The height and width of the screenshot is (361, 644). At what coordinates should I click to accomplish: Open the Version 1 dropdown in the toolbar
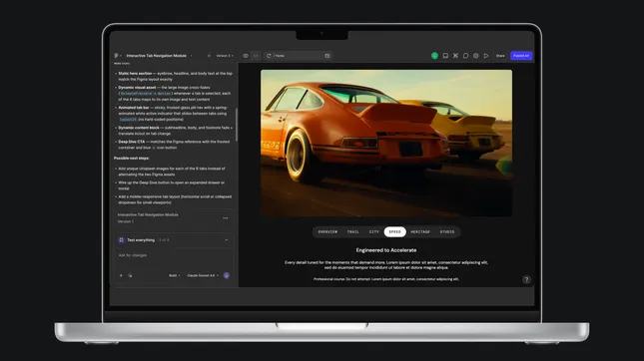(225, 56)
